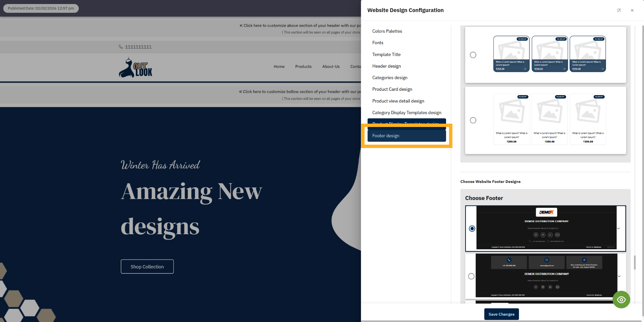Click the green eye preview icon
This screenshot has width=644, height=322.
pyautogui.click(x=621, y=299)
